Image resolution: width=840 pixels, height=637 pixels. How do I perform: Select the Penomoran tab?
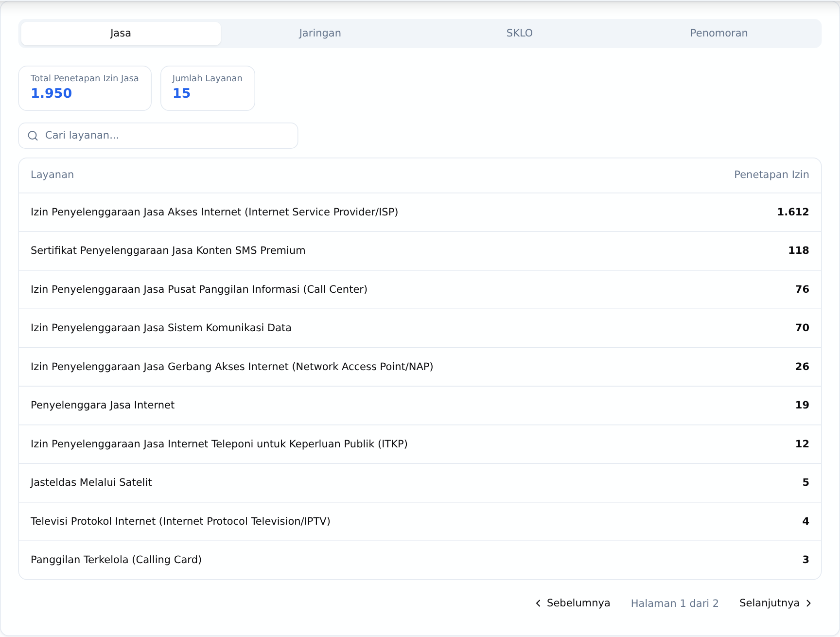[x=719, y=33]
